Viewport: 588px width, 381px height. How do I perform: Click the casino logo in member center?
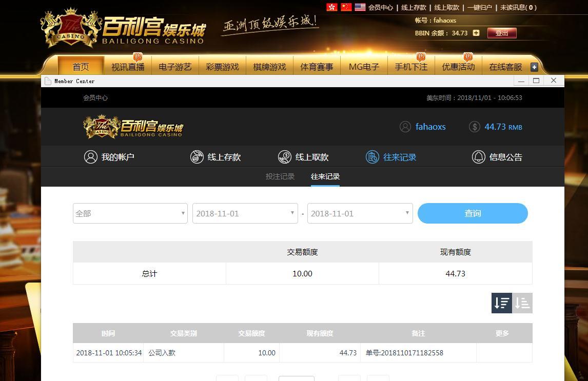(x=133, y=127)
